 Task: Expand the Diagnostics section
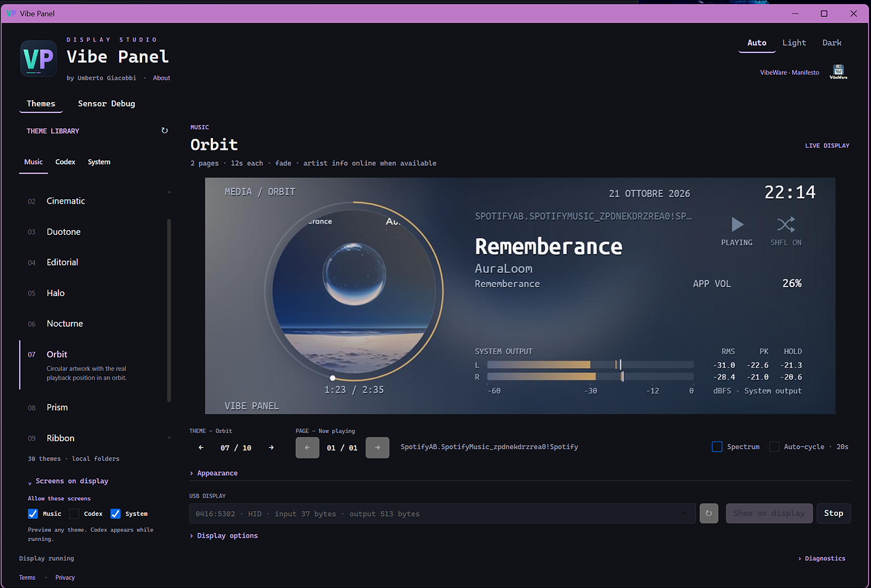pos(822,558)
